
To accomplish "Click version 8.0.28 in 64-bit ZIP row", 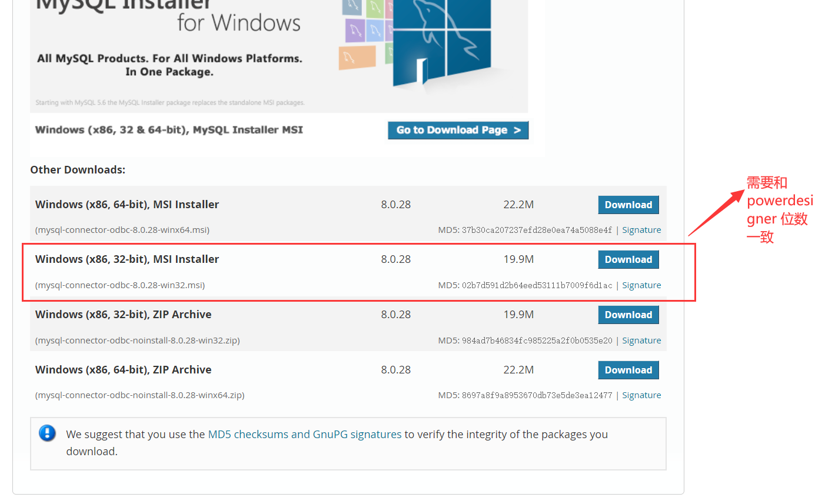I will [x=396, y=370].
